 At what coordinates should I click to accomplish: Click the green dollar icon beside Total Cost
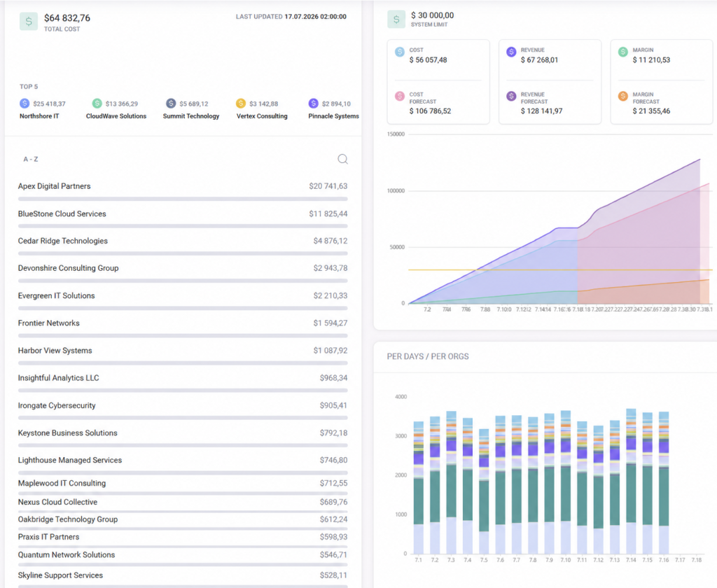coord(28,22)
